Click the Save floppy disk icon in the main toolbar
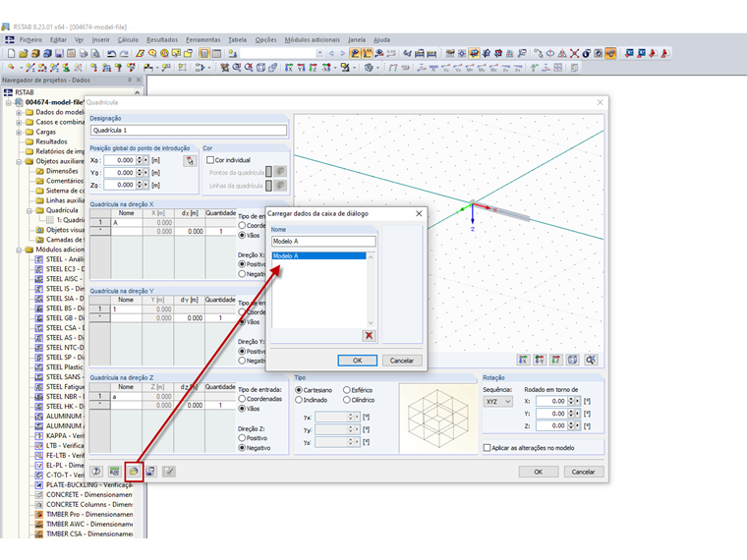Image resolution: width=747 pixels, height=560 pixels. [x=59, y=53]
